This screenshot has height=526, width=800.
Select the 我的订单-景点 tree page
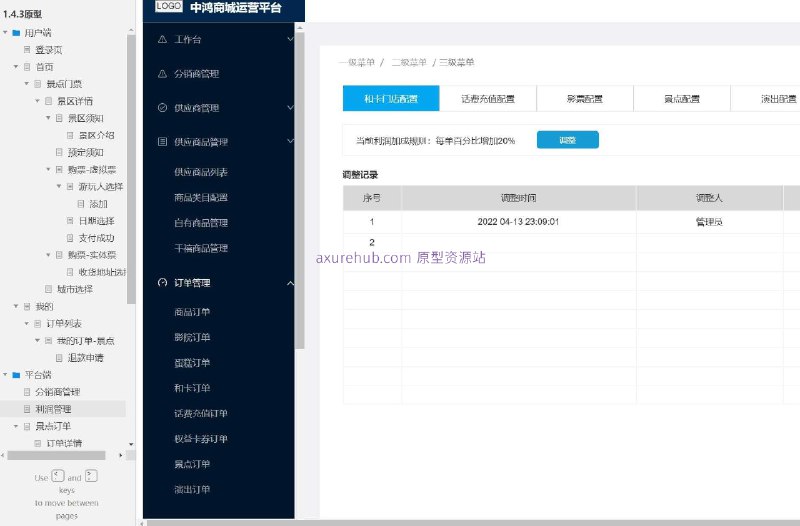click(85, 340)
